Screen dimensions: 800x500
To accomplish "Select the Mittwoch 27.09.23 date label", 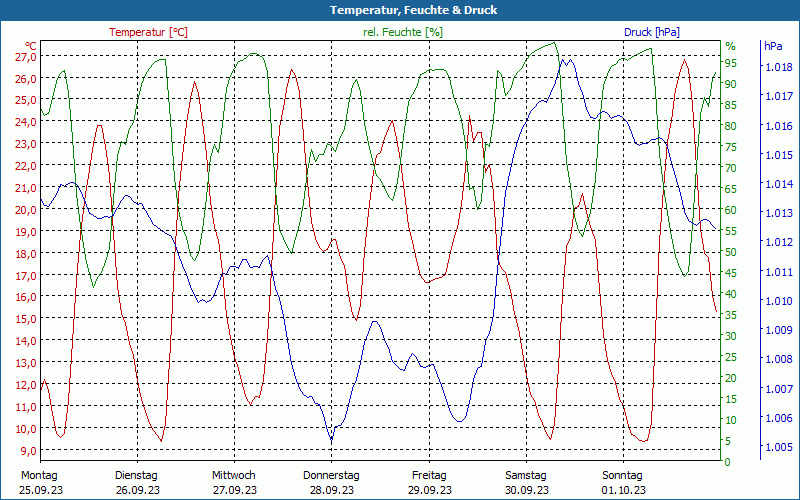I will click(234, 483).
